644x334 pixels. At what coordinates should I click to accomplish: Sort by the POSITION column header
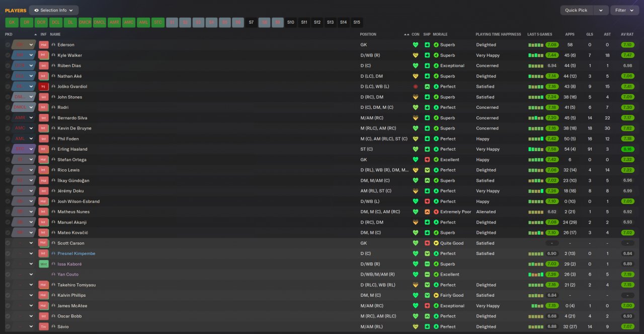(x=368, y=34)
